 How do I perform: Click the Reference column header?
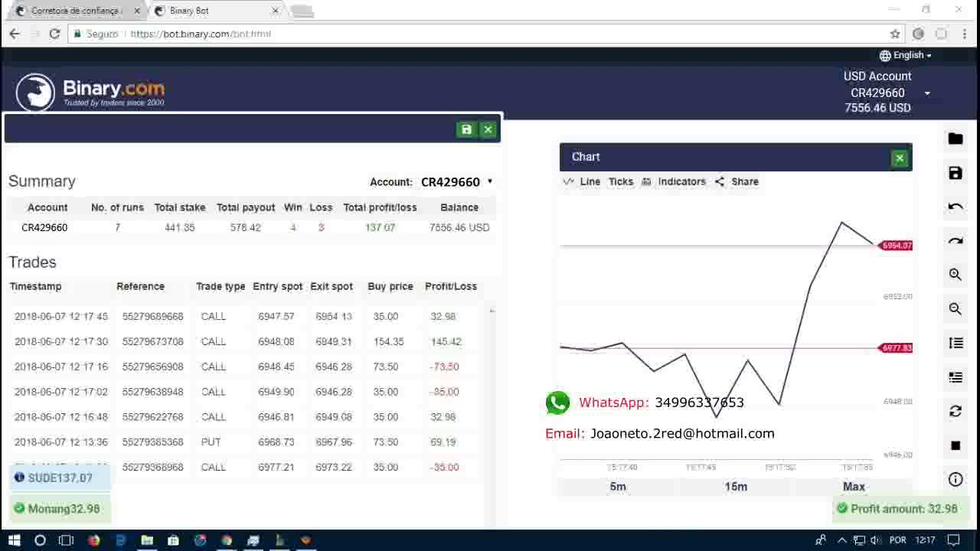tap(140, 286)
